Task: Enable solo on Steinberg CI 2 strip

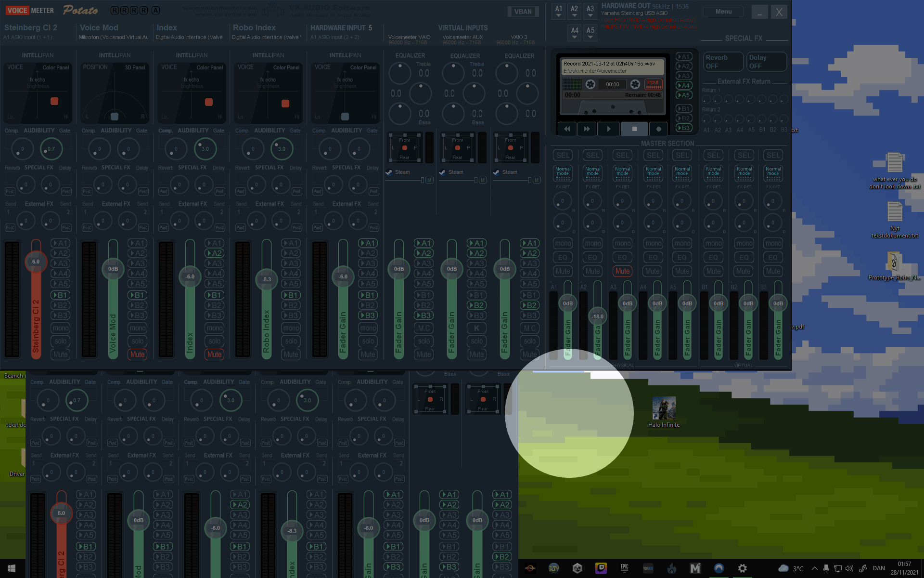Action: point(61,341)
